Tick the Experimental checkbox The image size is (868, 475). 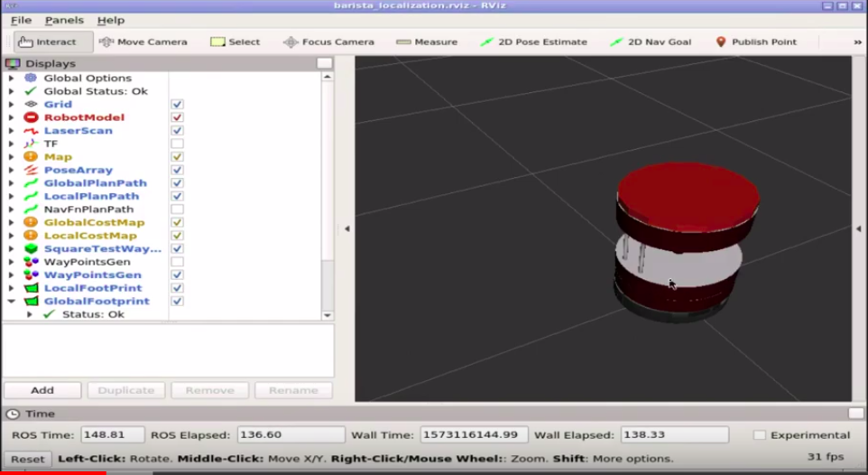click(759, 435)
